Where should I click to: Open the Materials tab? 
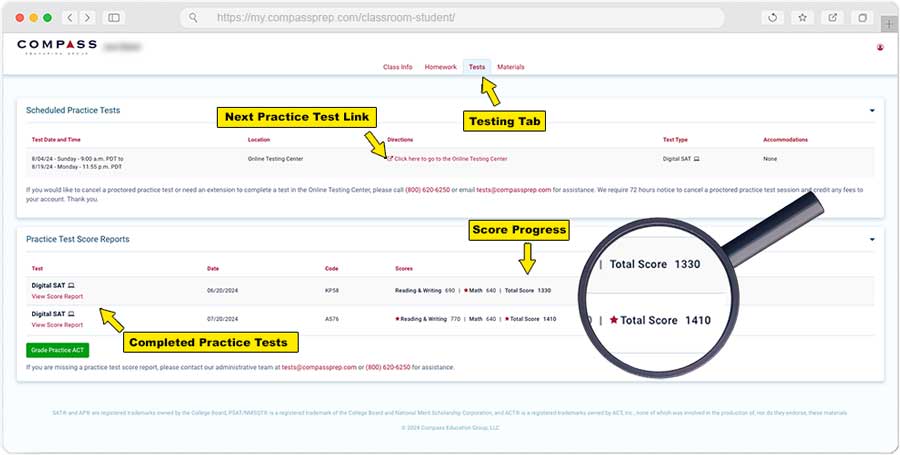511,67
